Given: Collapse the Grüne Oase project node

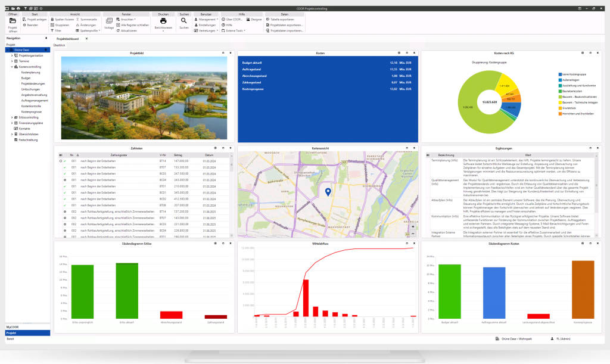Looking at the screenshot, I should (7, 50).
